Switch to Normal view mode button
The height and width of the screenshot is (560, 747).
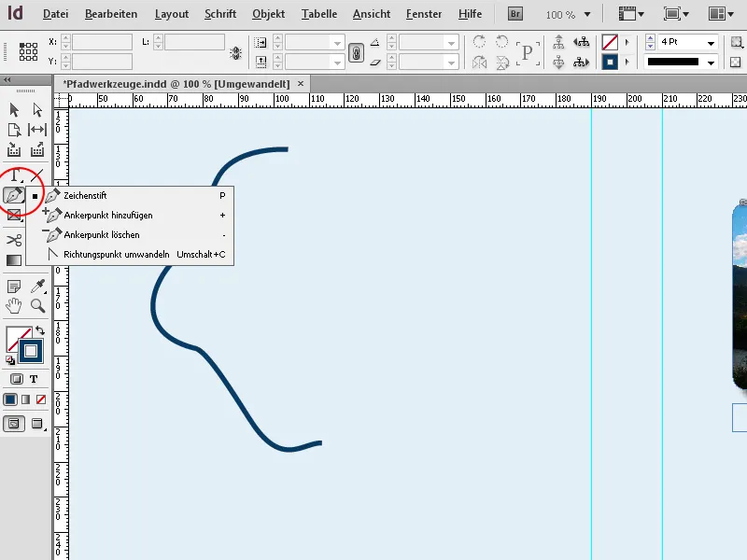[14, 424]
